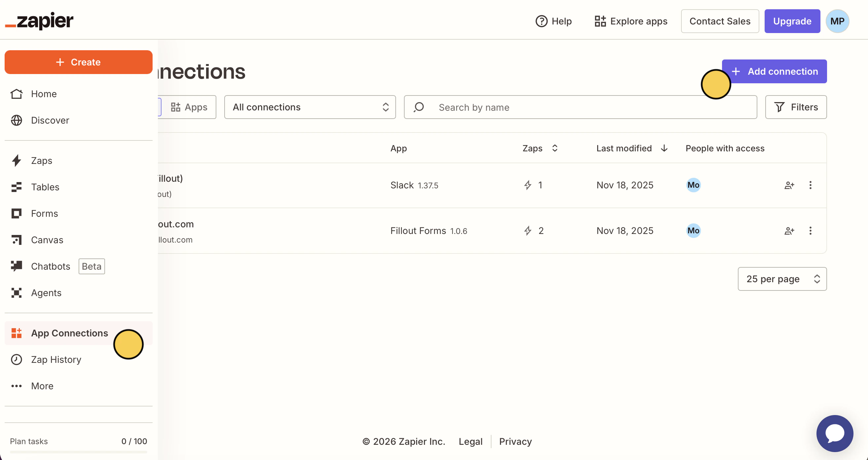Expand the More sidebar menu
Image resolution: width=868 pixels, height=460 pixels.
[42, 386]
